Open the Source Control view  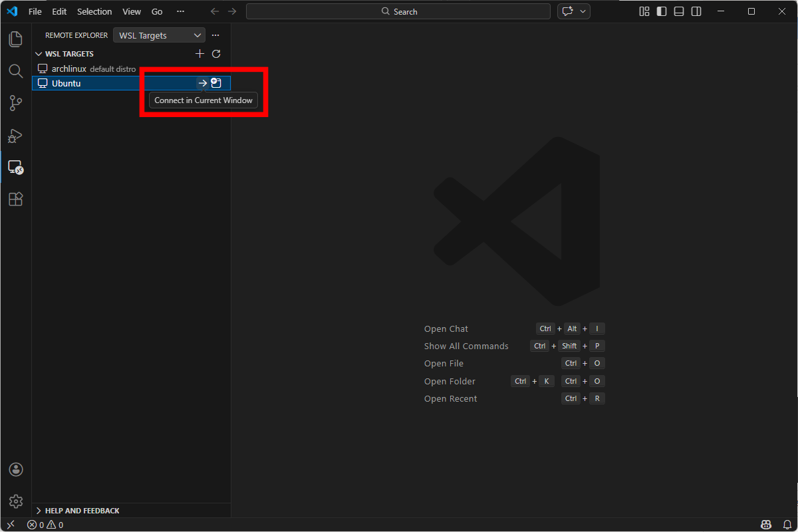15,103
